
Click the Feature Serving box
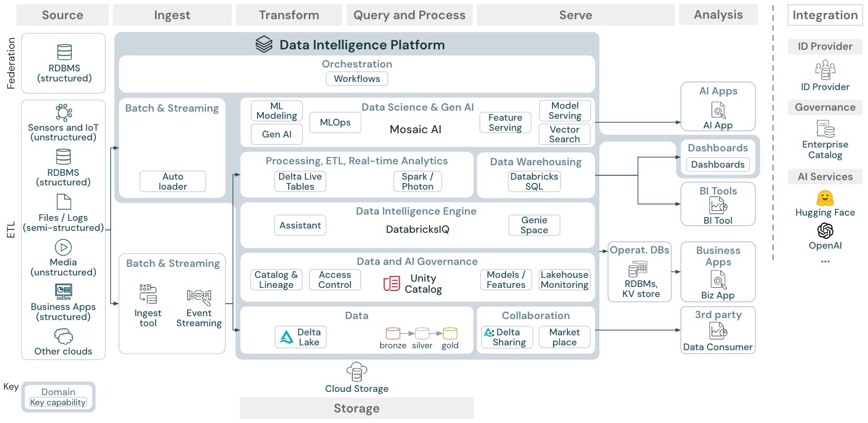click(505, 122)
